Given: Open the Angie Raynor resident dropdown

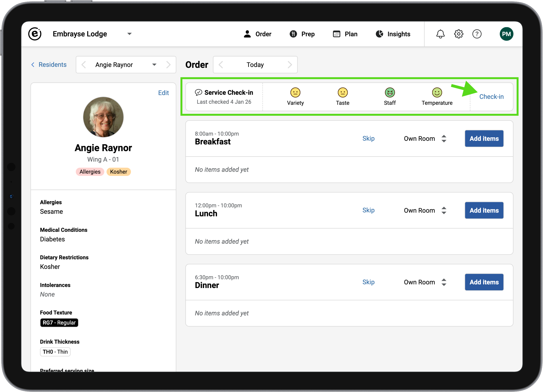Looking at the screenshot, I should point(154,65).
